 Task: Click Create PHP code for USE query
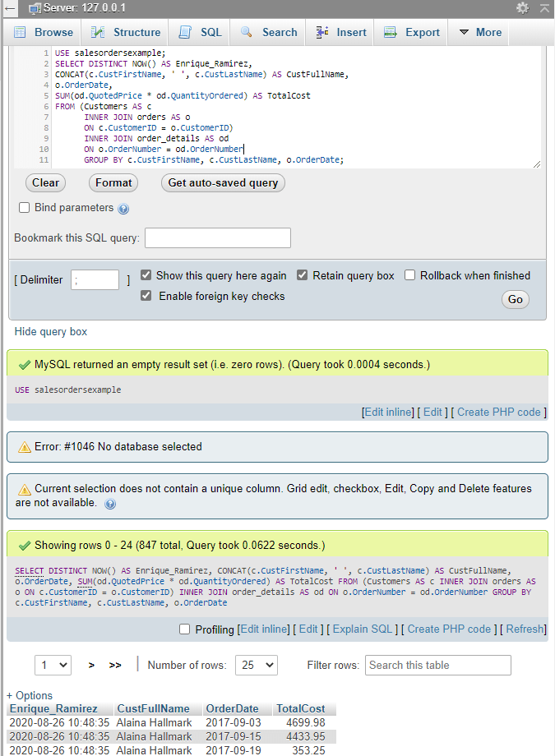point(498,413)
